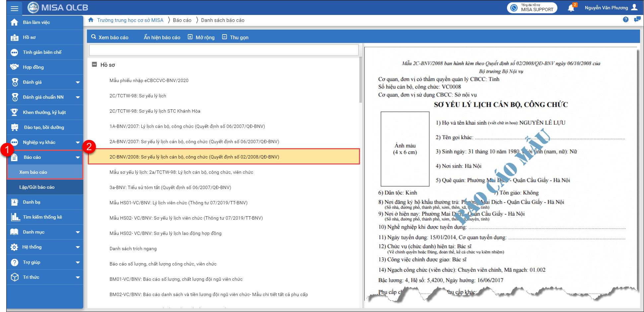Click the report search input field
Image resolution: width=644 pixels, height=312 pixels.
pos(224,50)
